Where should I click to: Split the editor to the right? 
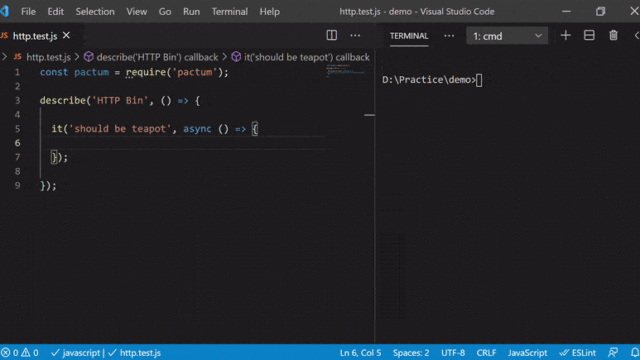click(x=331, y=36)
